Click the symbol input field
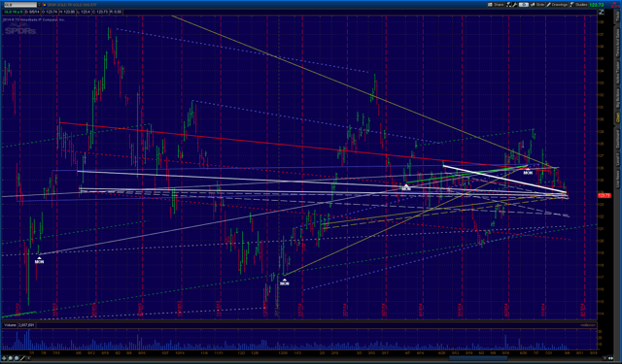This screenshot has height=364, width=622. (x=20, y=5)
